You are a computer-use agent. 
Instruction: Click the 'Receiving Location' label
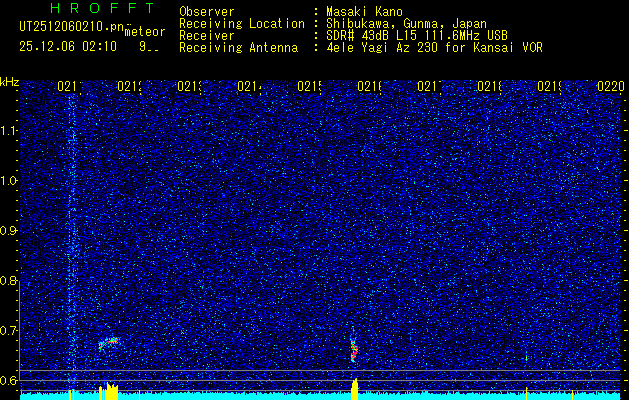tap(242, 24)
